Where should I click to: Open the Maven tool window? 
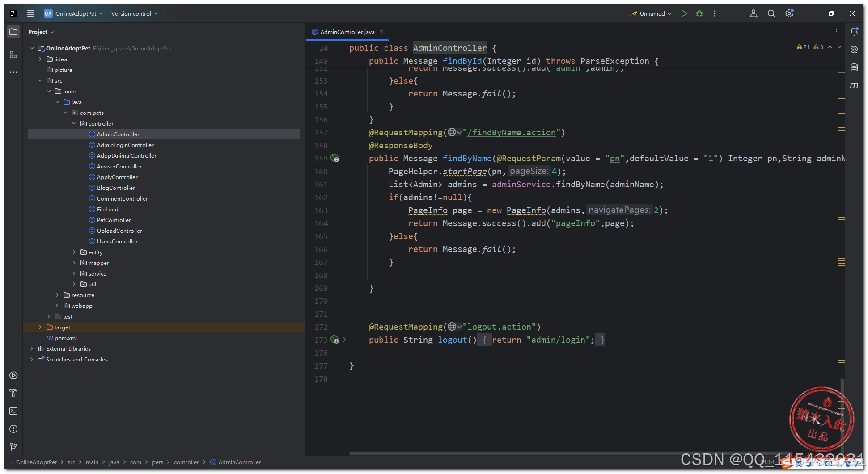854,85
